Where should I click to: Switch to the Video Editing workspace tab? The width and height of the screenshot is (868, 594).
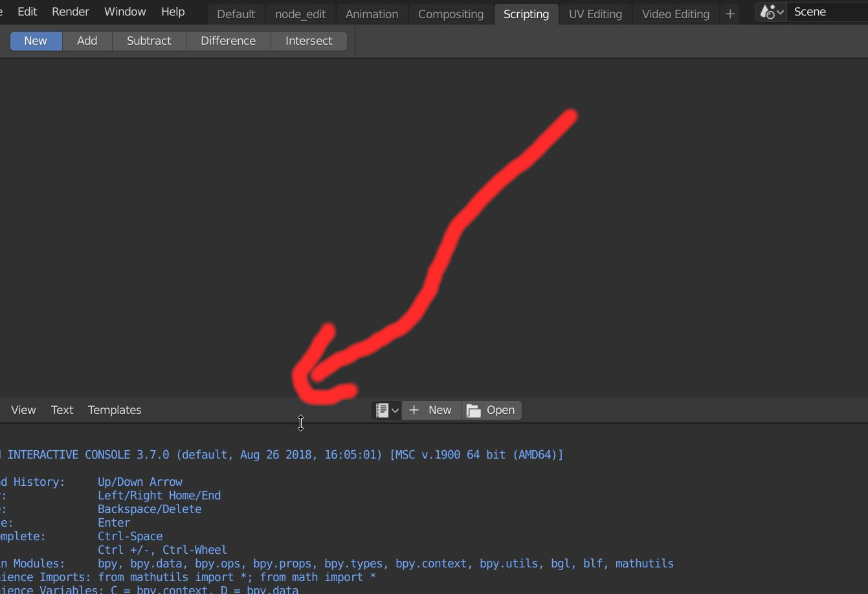click(676, 14)
